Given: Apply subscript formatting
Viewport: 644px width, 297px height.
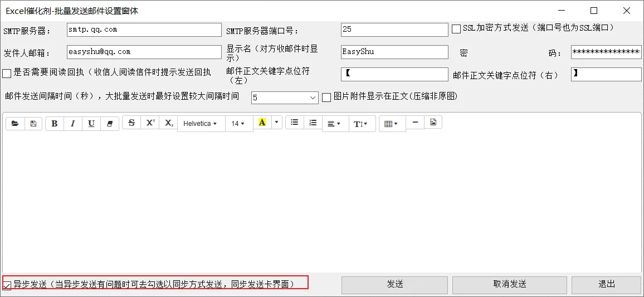Looking at the screenshot, I should pos(169,123).
